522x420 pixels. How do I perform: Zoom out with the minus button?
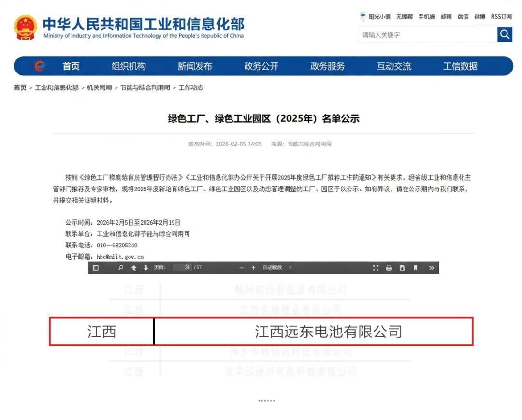tap(242, 268)
